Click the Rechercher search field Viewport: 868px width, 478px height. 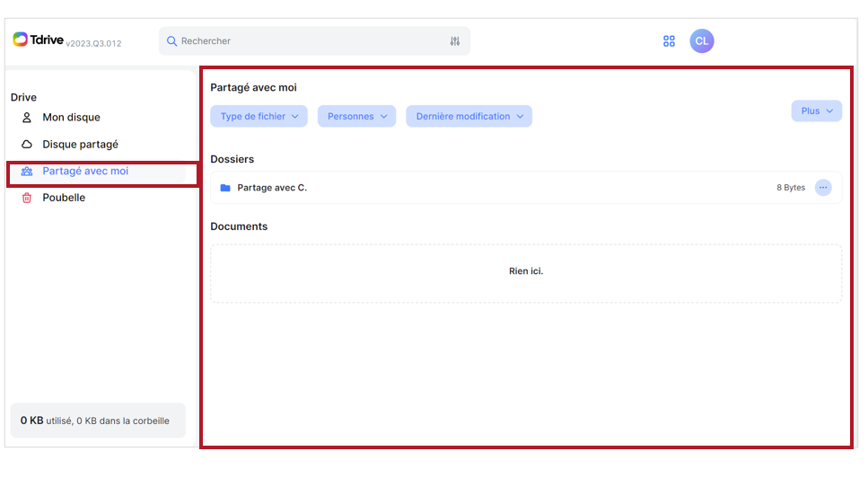click(x=314, y=41)
